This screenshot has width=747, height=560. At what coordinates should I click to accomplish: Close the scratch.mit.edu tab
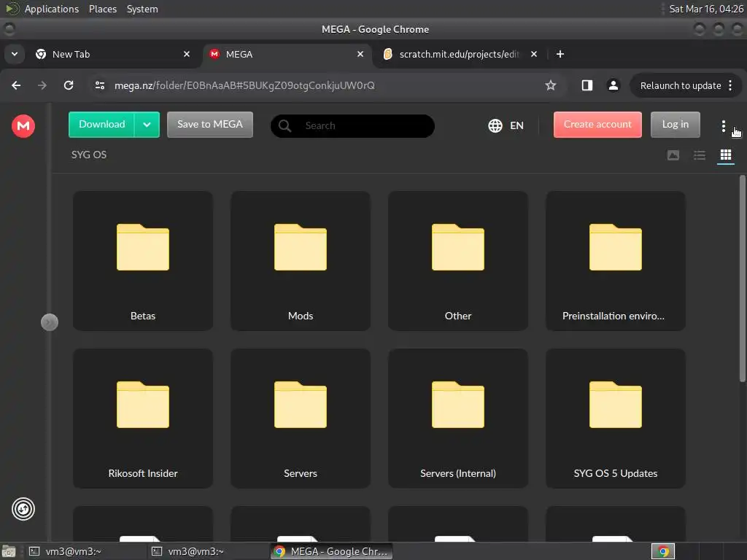[534, 54]
